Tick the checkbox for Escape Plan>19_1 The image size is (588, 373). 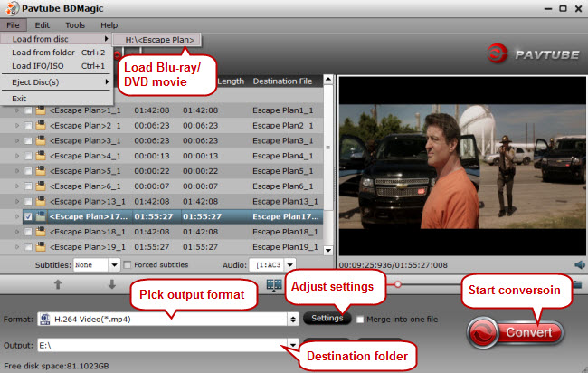(28, 247)
